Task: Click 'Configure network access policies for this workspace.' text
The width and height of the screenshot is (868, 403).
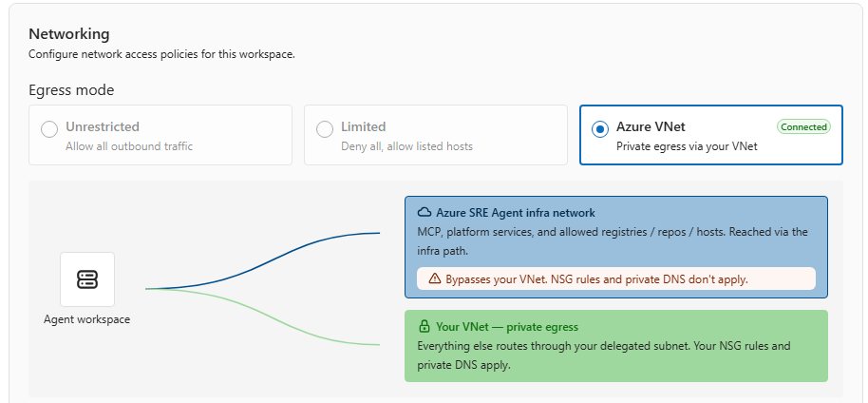Action: point(161,54)
